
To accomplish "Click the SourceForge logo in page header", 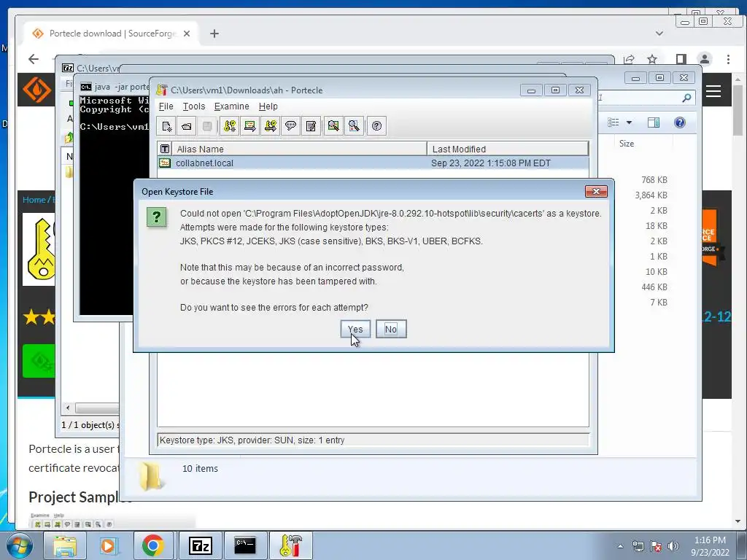I will click(36, 90).
